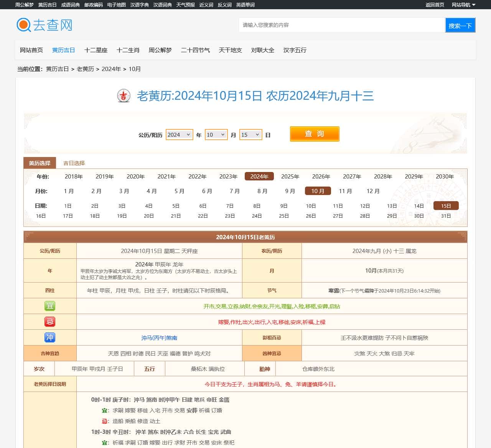Select year 2025年
The image size is (491, 448).
tap(290, 177)
